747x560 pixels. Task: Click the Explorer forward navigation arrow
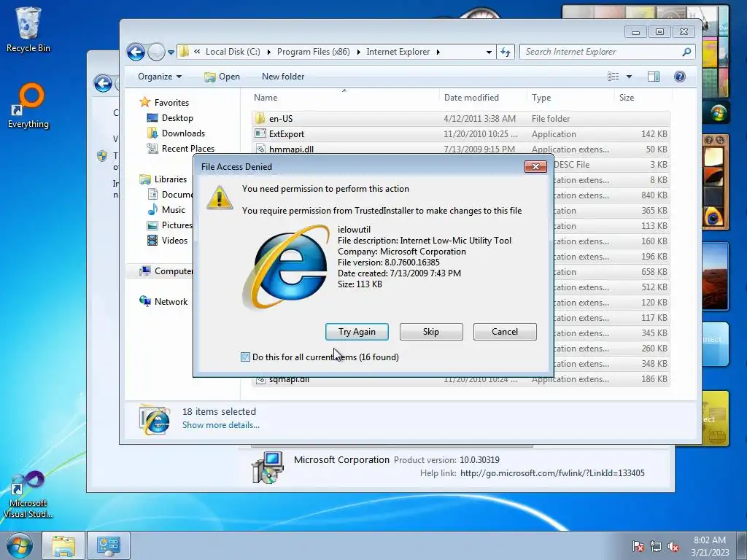[x=156, y=52]
